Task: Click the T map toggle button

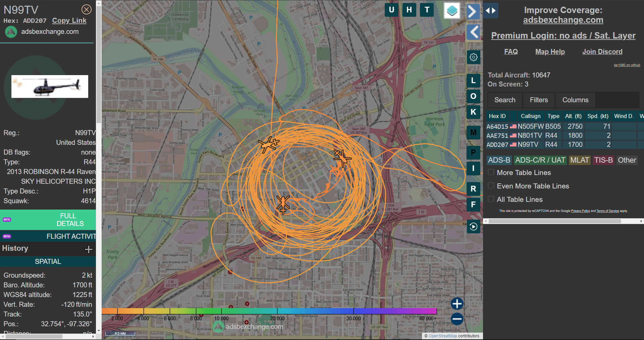Action: point(427,10)
